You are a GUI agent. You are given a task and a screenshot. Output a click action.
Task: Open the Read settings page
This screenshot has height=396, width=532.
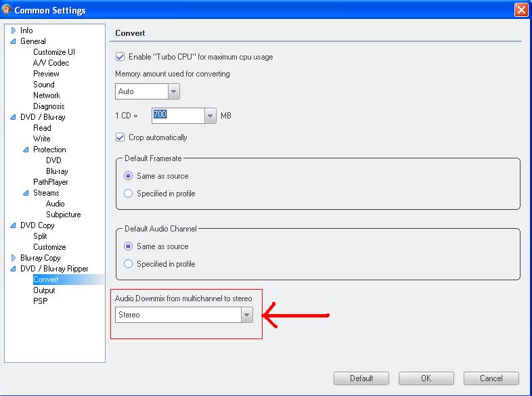[x=42, y=128]
